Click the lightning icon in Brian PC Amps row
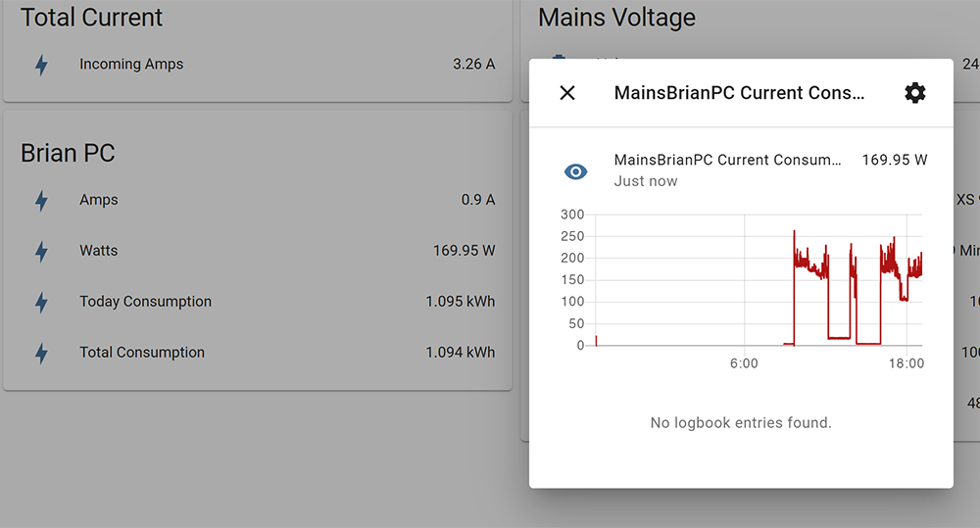Screen dimensions: 980x528 click(x=41, y=200)
